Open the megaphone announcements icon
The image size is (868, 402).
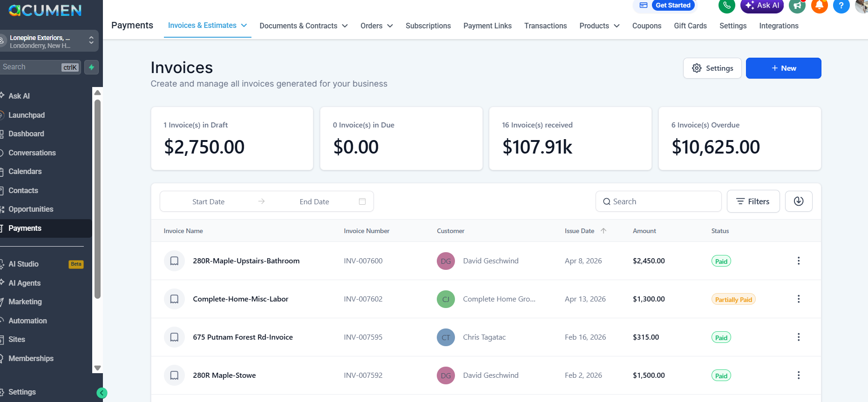click(797, 6)
